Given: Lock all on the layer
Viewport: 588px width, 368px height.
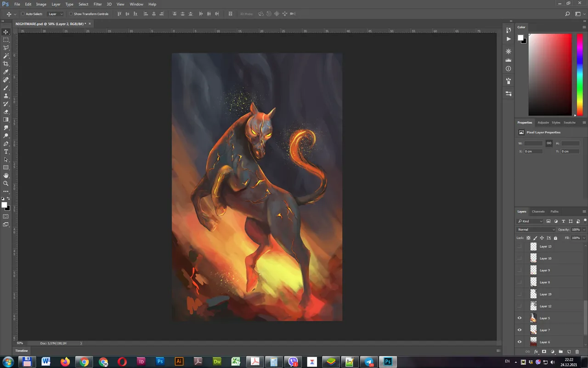Looking at the screenshot, I should 555,238.
